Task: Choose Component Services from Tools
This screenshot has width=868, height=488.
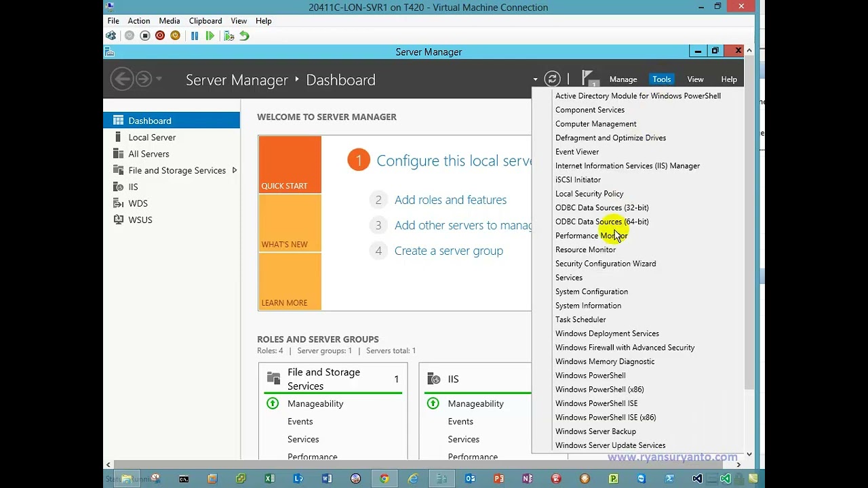Action: click(x=590, y=110)
